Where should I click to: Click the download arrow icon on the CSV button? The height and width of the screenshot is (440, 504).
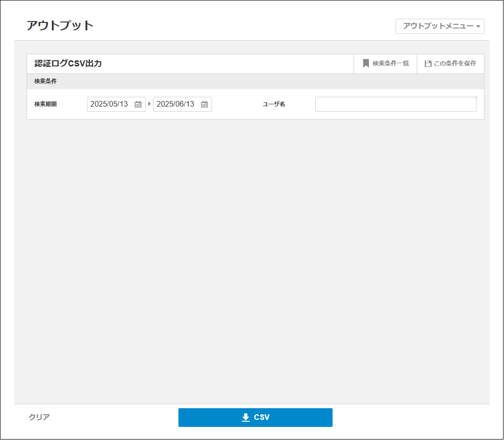point(246,418)
